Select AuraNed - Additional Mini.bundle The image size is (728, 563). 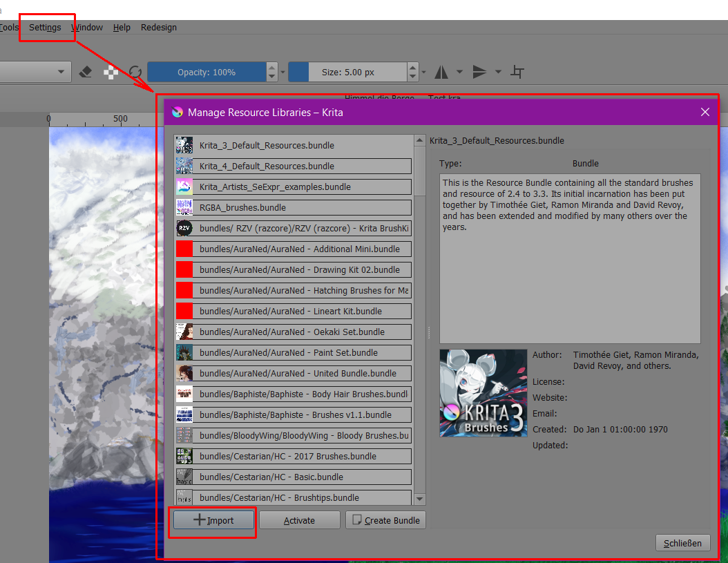click(294, 249)
